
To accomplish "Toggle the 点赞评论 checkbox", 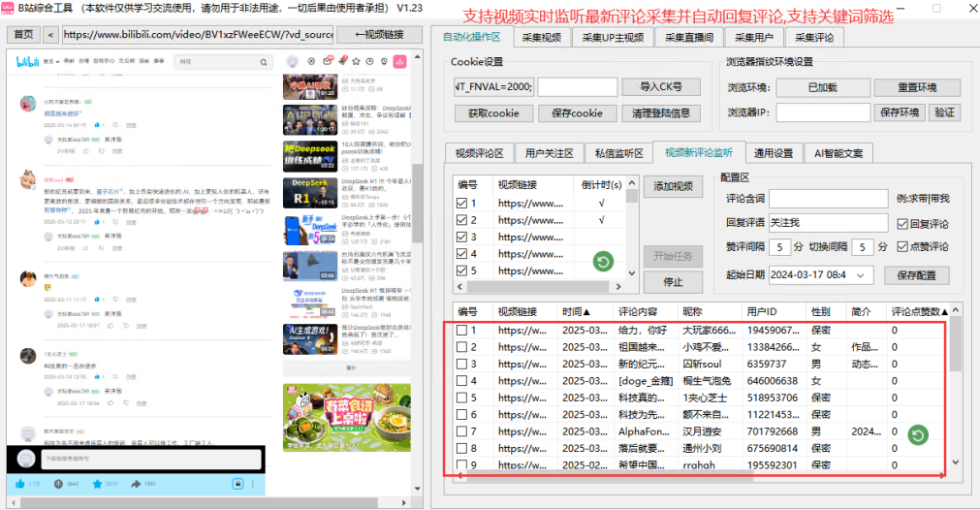I will [x=901, y=247].
